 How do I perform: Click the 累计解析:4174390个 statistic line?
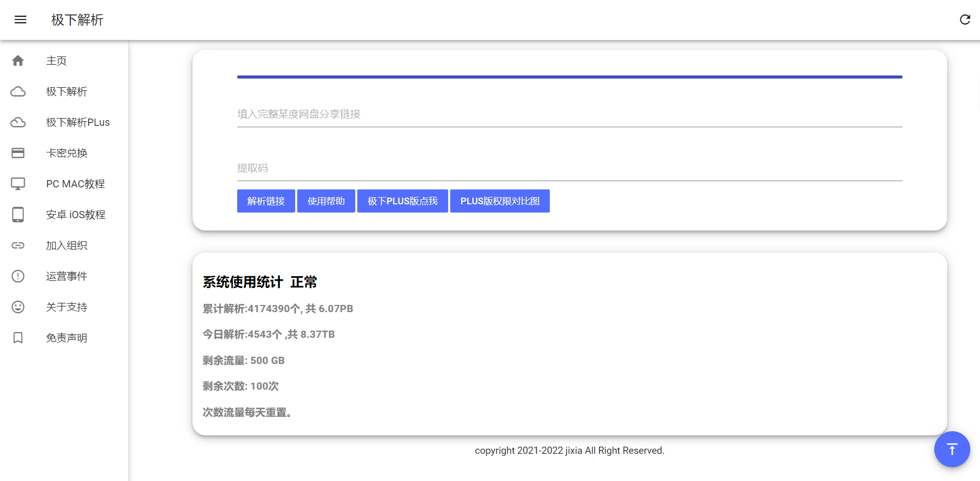click(x=278, y=309)
